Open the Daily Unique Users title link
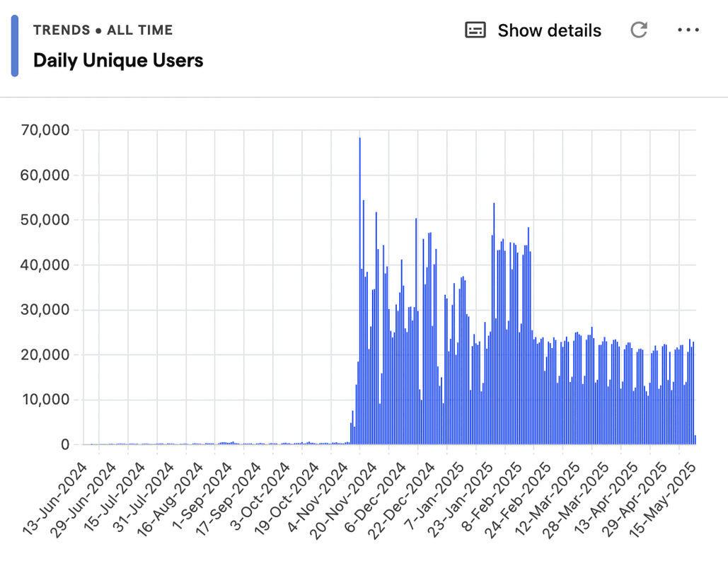 coord(117,61)
